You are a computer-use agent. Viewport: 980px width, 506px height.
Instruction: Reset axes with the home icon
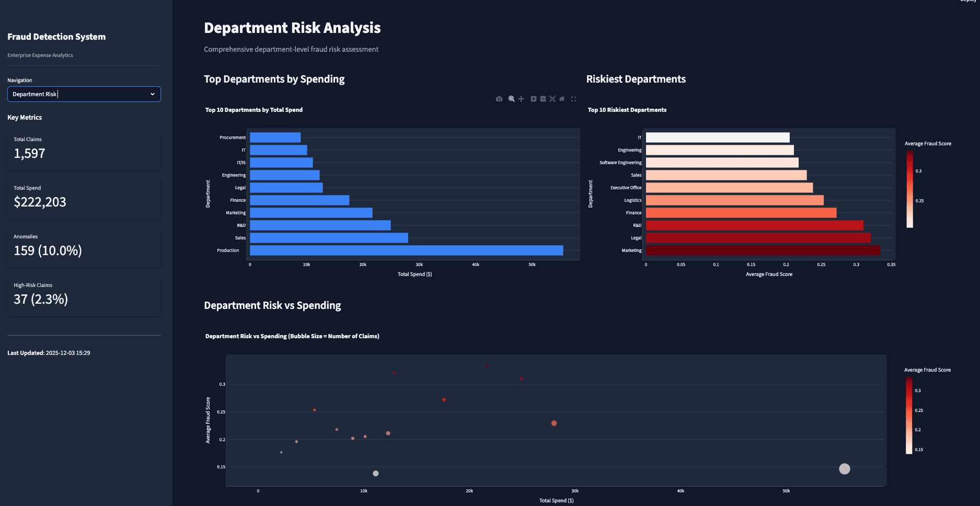(562, 99)
